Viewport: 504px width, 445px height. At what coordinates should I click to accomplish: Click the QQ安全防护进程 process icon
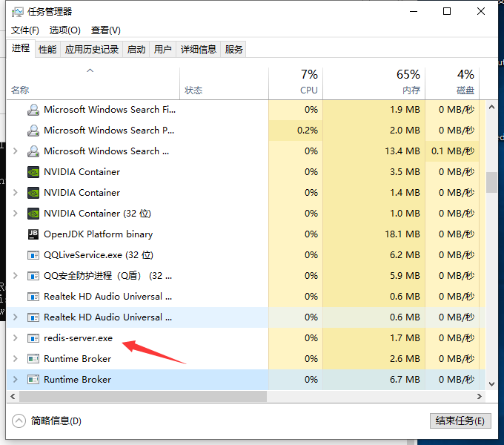pos(33,276)
